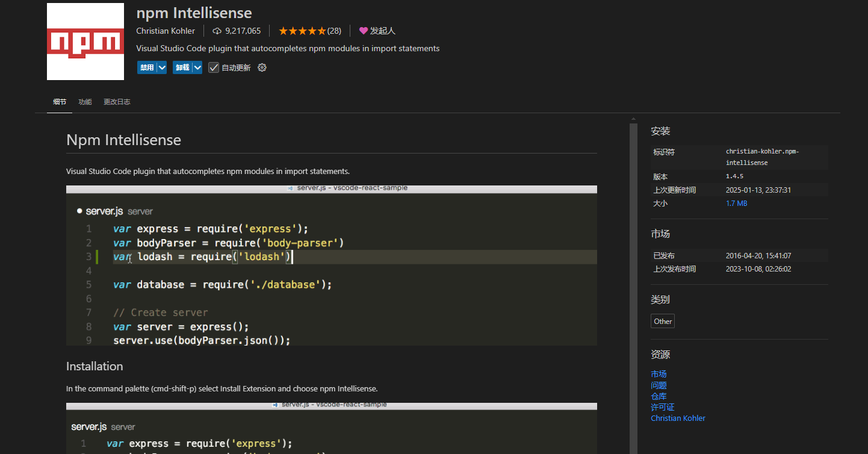This screenshot has width=868, height=454.
Task: Click the five-star rating
Action: (x=302, y=31)
